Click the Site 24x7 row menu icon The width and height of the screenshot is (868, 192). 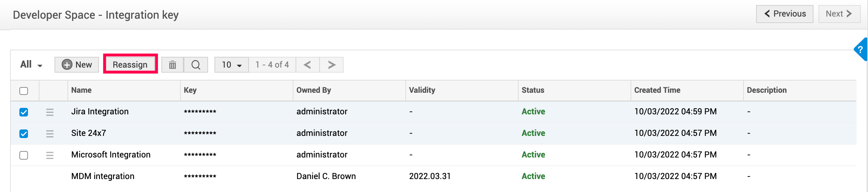(50, 134)
